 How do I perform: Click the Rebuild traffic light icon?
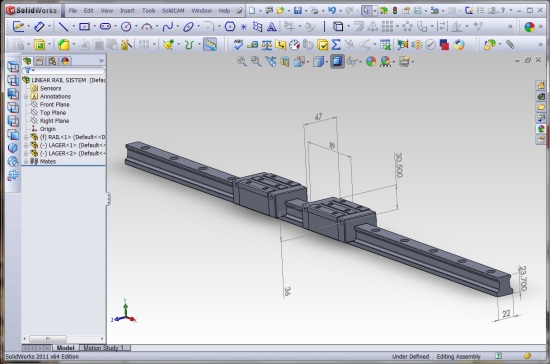pos(395,11)
